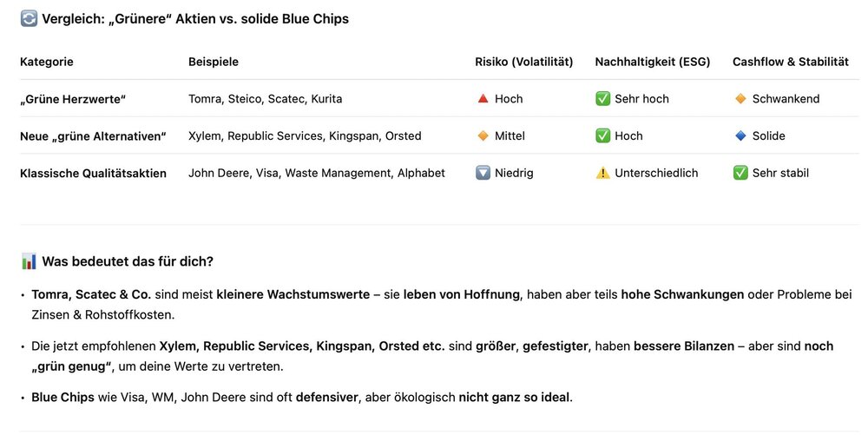Click the green checkmark in the Xylem row
Screen dimensions: 868x435
pos(602,136)
